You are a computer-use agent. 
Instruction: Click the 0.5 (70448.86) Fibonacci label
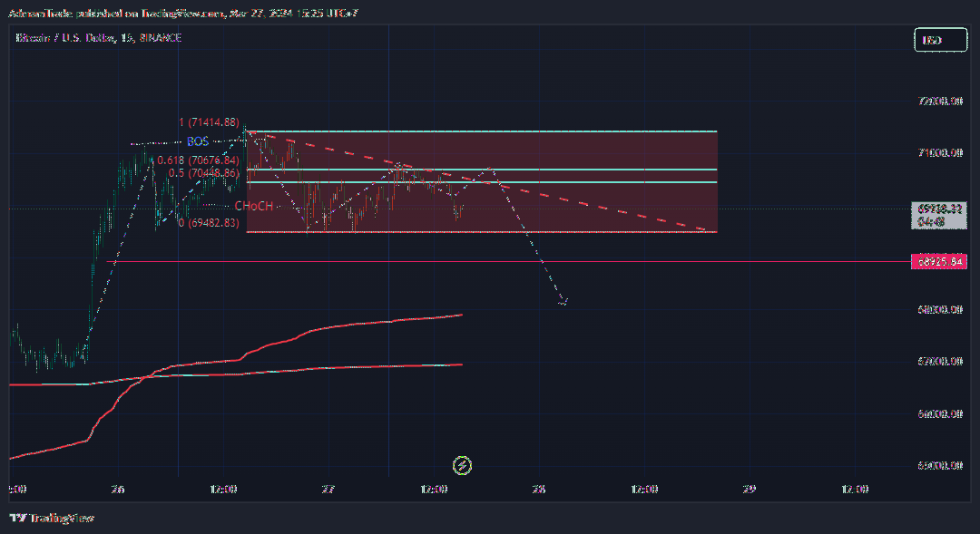pyautogui.click(x=204, y=173)
